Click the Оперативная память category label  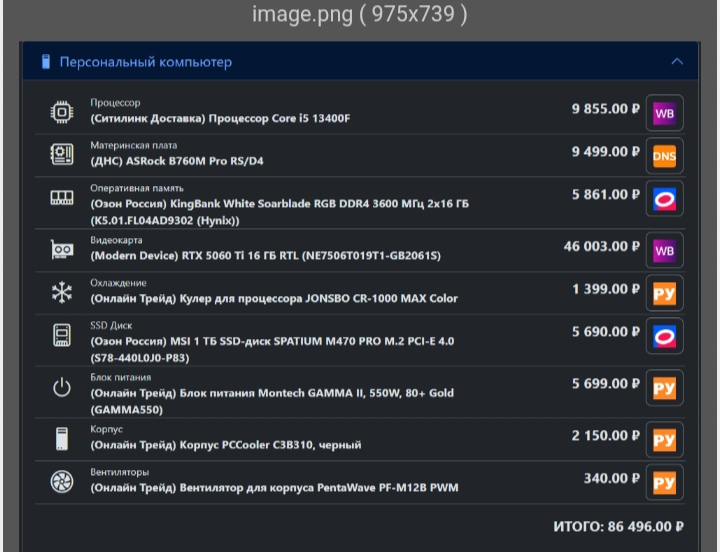tap(137, 188)
